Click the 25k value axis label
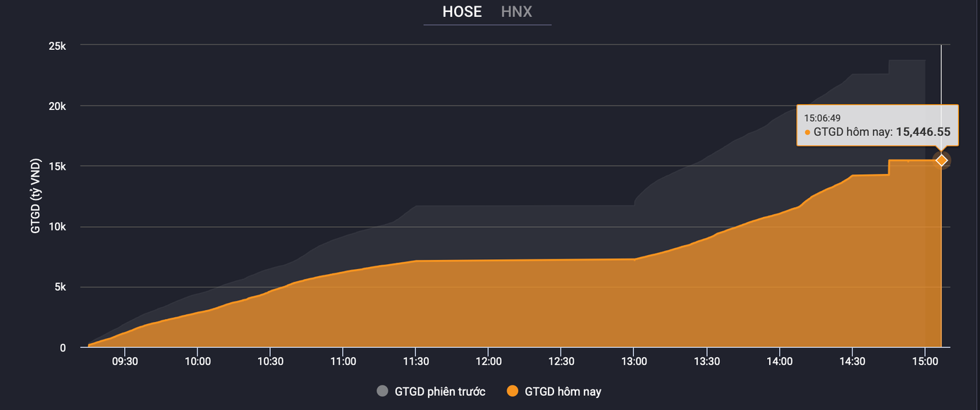The height and width of the screenshot is (410, 980). (x=57, y=46)
